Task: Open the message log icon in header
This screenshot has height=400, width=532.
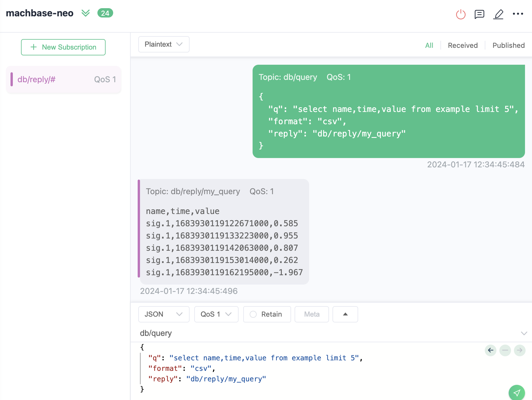Action: point(479,14)
